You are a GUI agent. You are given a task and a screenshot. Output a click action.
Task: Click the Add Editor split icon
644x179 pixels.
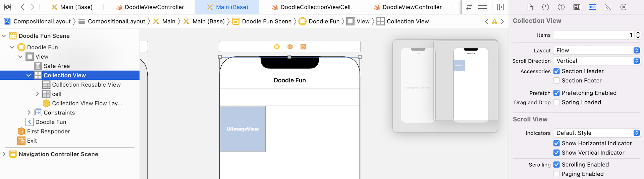(500, 7)
